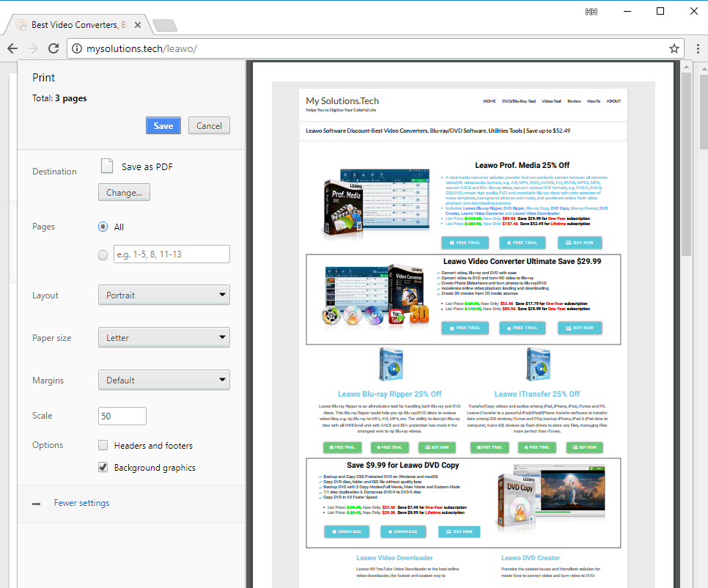Save the document as PDF
Image resolution: width=708 pixels, height=588 pixels.
coord(163,125)
